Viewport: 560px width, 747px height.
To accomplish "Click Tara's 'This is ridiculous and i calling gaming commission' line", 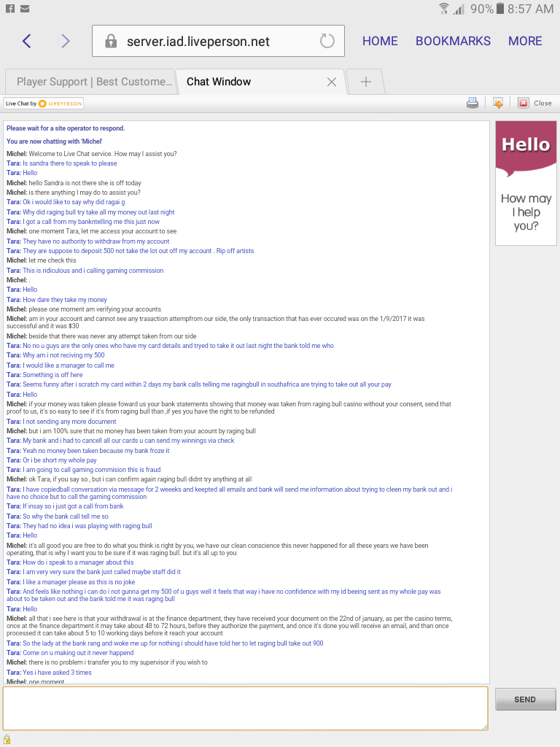I will pos(85,270).
